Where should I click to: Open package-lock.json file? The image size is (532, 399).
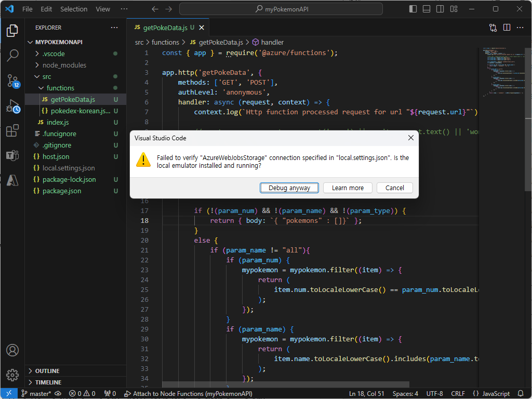pos(75,179)
